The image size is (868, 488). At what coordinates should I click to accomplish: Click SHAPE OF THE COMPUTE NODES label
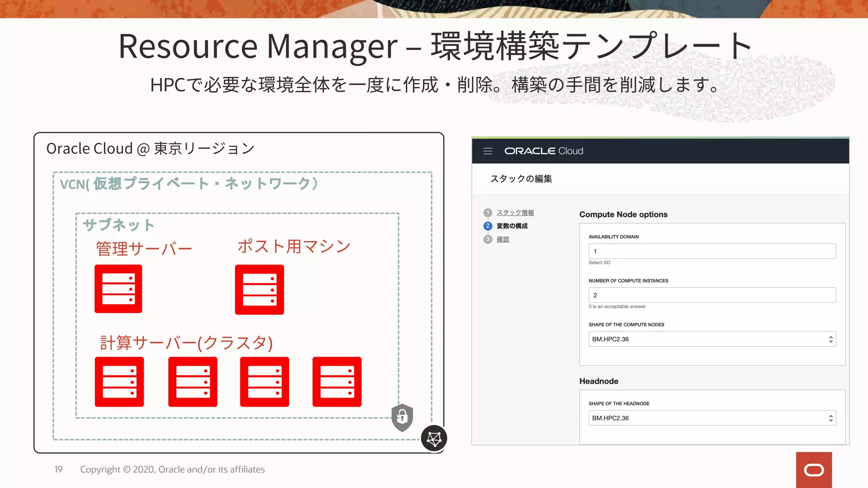(x=626, y=324)
